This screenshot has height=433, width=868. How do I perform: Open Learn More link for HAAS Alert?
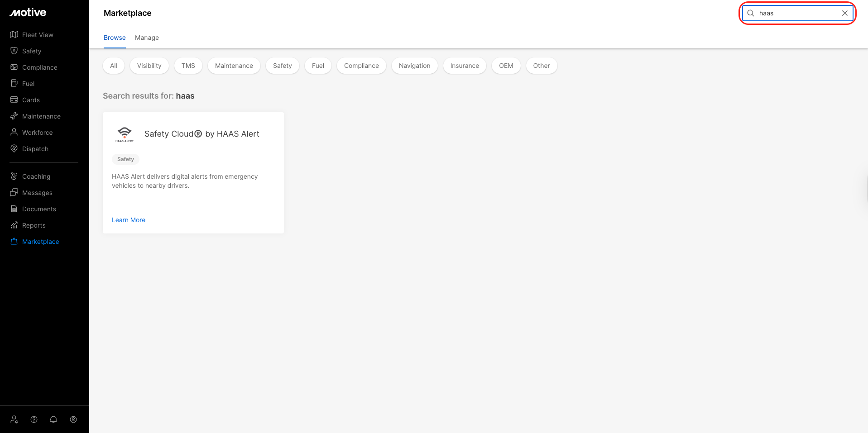129,220
